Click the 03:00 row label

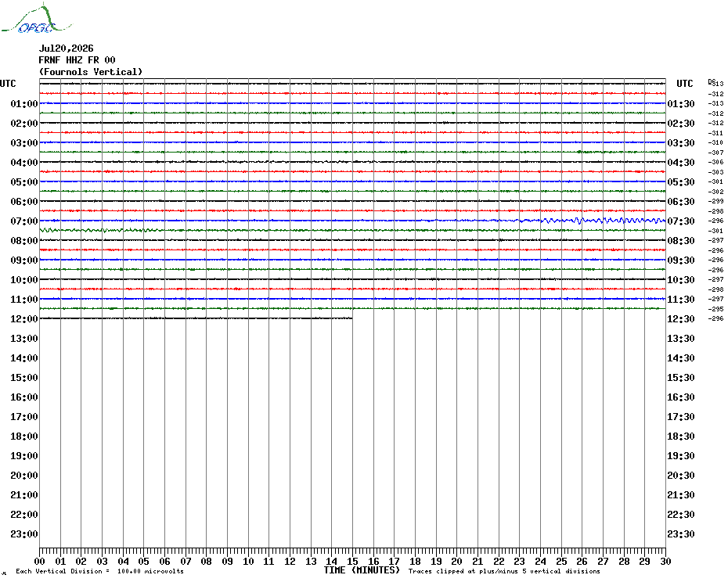click(x=24, y=142)
